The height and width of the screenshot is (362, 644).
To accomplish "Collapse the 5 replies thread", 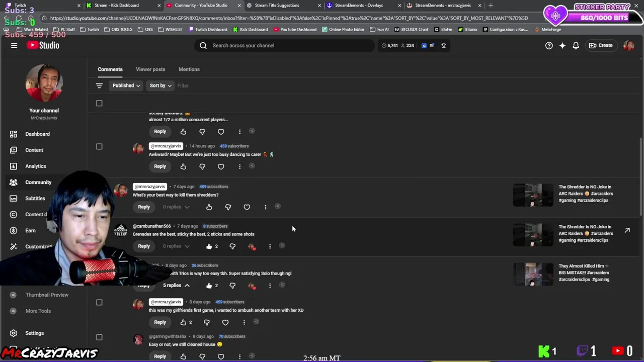I will [x=176, y=286].
